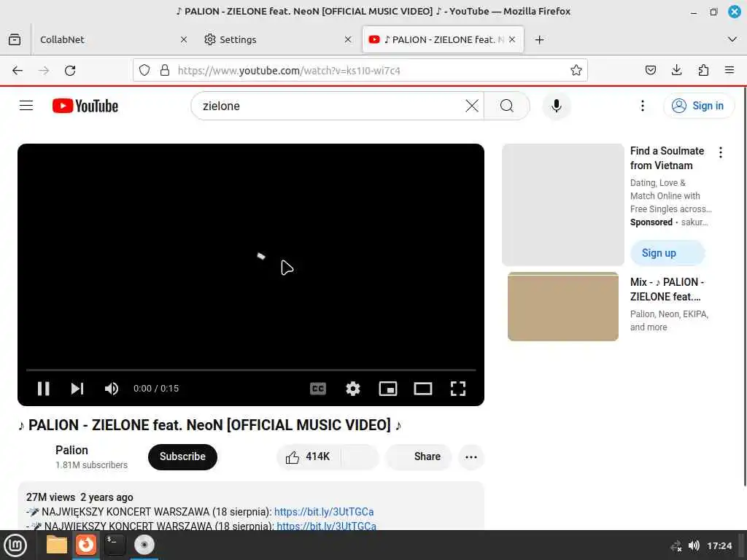Open the Firefox application menu
The height and width of the screenshot is (560, 747).
coord(729,71)
